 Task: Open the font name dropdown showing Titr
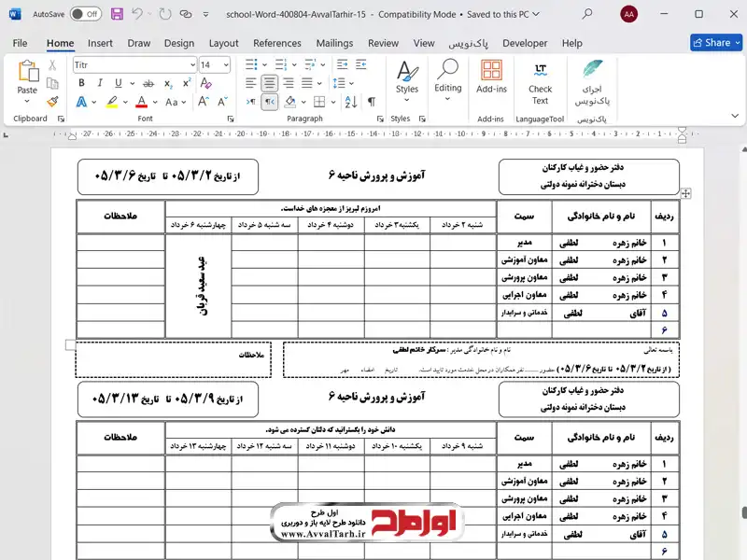(x=134, y=64)
